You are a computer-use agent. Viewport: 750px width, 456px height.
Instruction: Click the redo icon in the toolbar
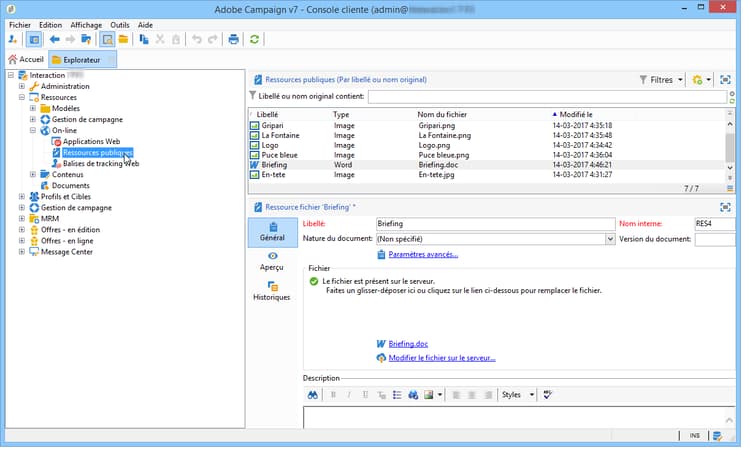click(212, 40)
